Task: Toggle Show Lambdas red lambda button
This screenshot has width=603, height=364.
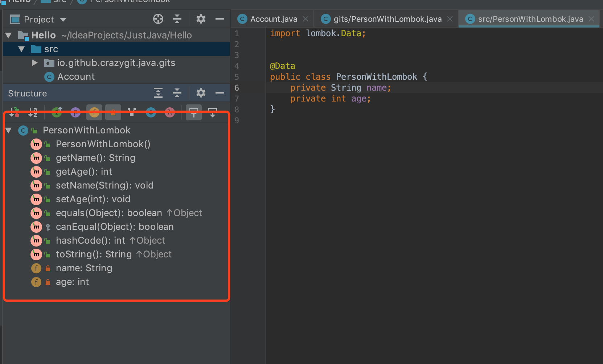Action: coord(170,112)
